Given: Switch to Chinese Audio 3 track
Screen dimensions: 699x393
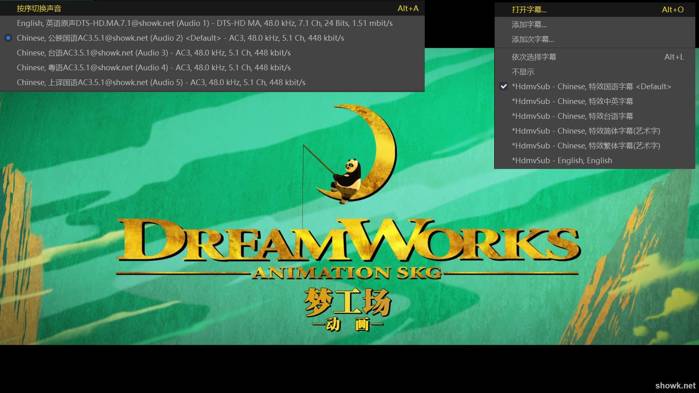Looking at the screenshot, I should coord(212,53).
